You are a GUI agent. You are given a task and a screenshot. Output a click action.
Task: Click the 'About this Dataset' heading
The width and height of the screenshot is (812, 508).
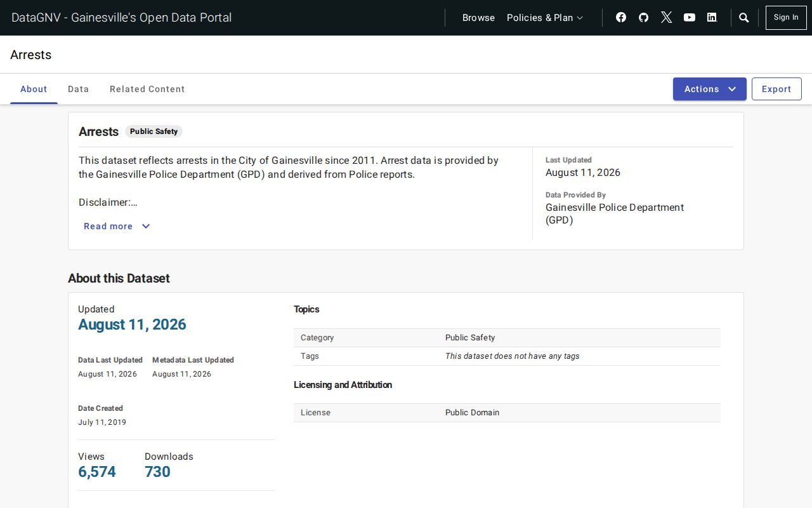119,278
